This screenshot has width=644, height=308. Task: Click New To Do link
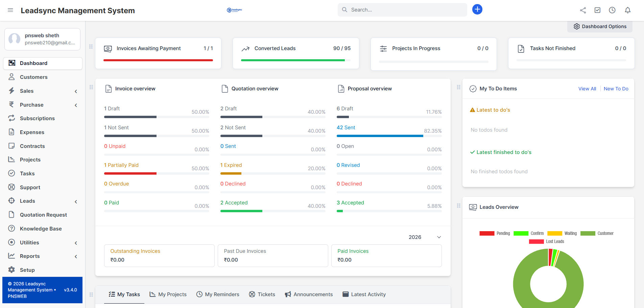pos(616,88)
